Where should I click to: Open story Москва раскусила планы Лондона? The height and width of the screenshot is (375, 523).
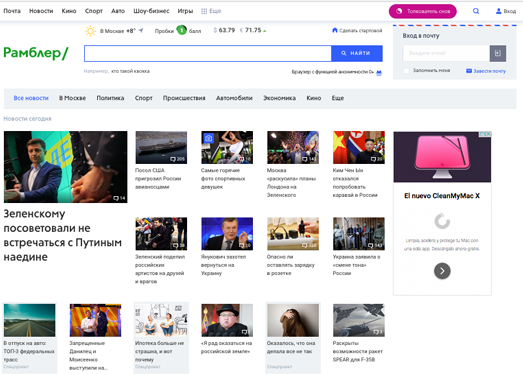(x=291, y=182)
